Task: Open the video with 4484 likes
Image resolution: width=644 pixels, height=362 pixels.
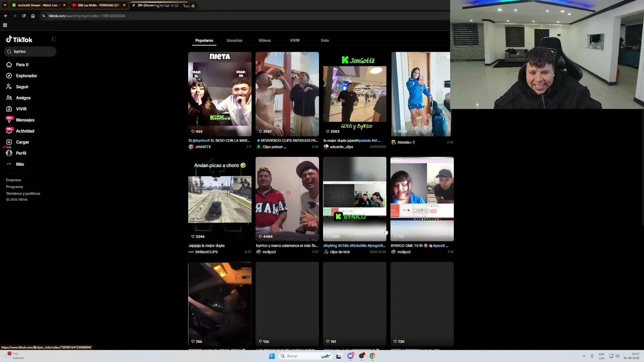Action: pos(287,199)
